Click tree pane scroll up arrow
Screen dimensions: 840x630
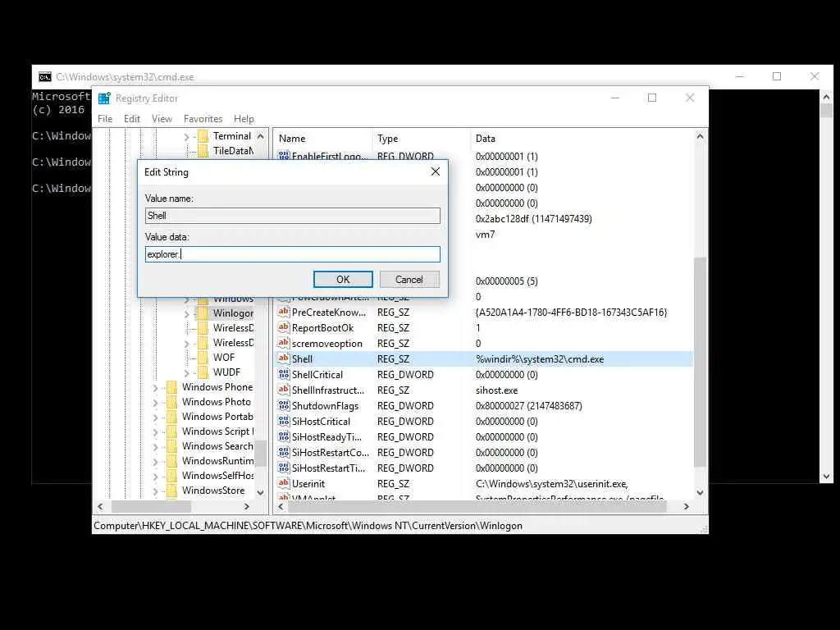click(260, 136)
